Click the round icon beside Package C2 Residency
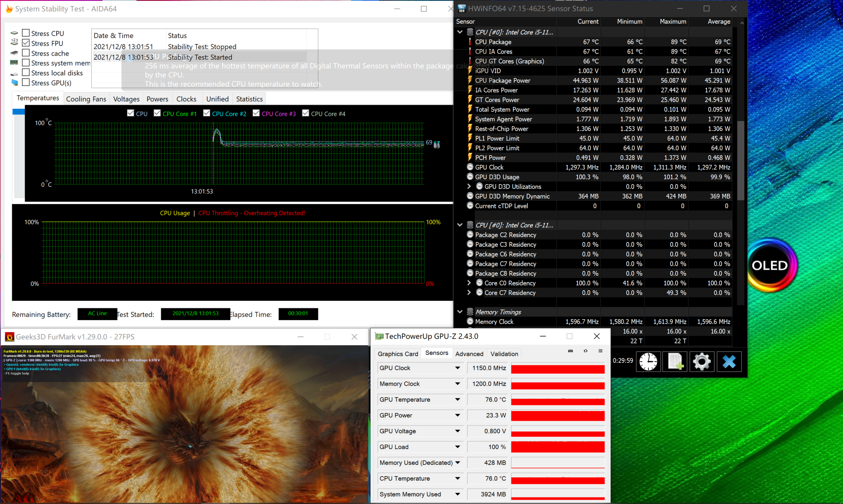This screenshot has height=504, width=843. [x=470, y=235]
